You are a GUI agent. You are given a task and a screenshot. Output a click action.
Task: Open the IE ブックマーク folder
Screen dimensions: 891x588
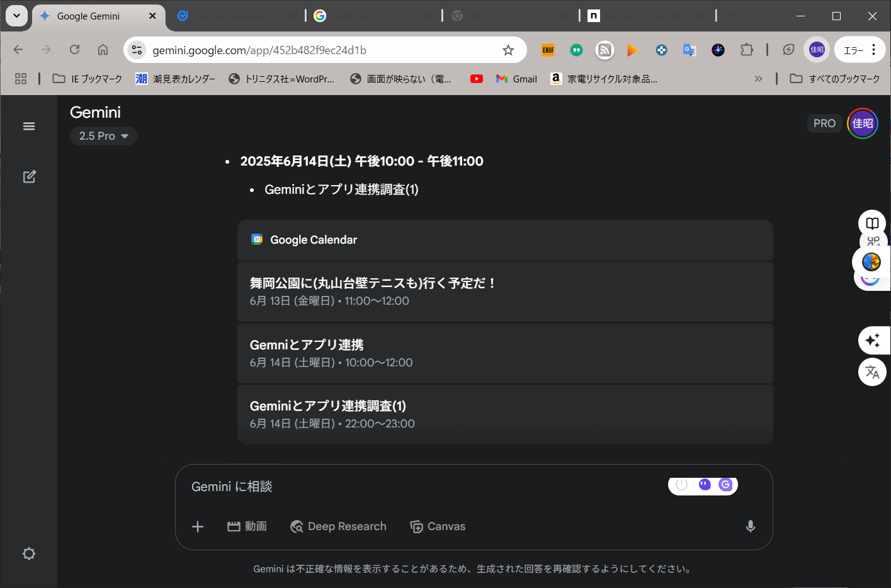click(88, 79)
